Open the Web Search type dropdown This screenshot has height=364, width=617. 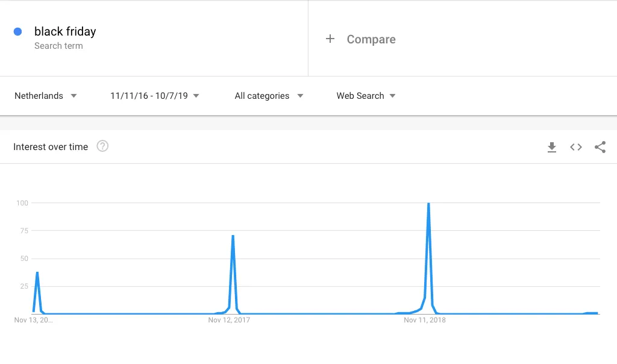366,96
